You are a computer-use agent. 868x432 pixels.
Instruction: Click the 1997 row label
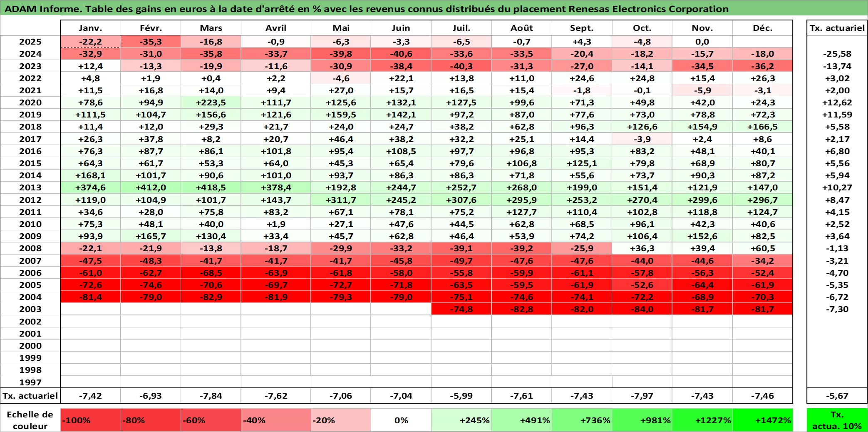pyautogui.click(x=30, y=382)
